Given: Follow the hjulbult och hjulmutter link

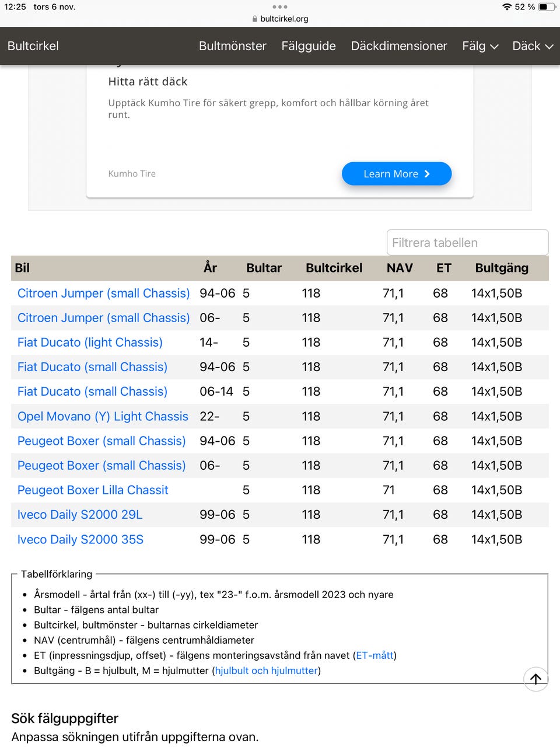Looking at the screenshot, I should click(266, 671).
